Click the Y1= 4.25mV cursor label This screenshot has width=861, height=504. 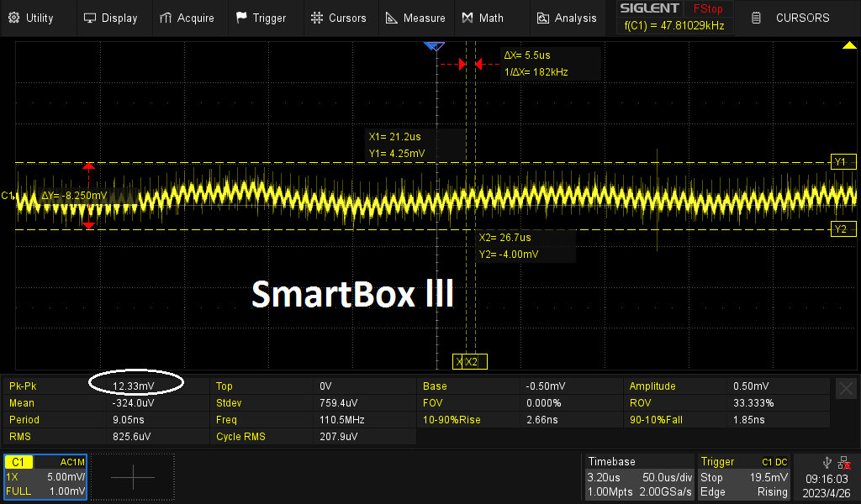[x=397, y=154]
